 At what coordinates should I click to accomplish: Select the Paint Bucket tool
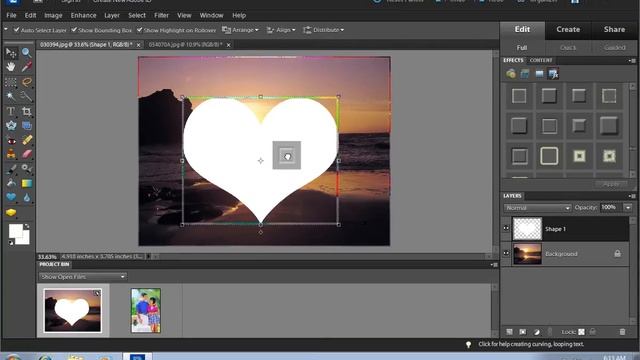pos(11,183)
